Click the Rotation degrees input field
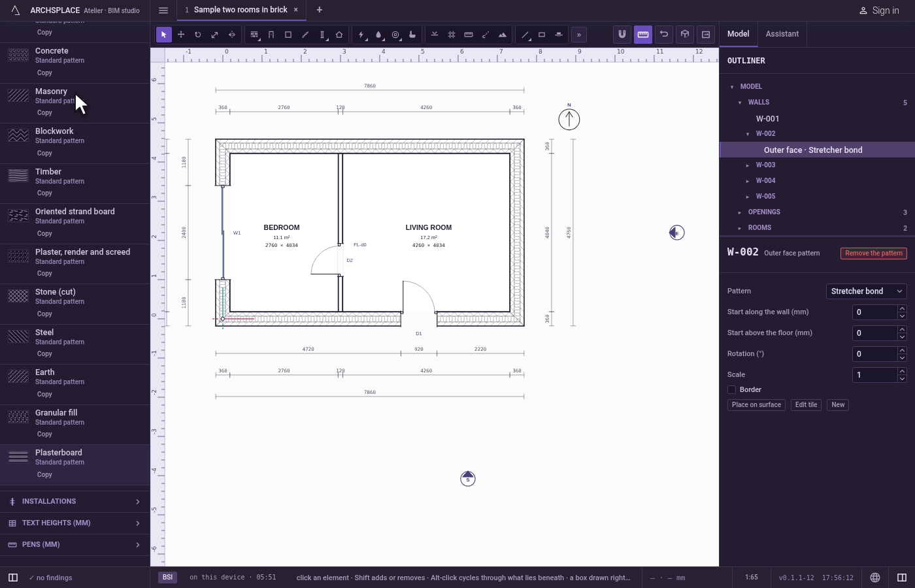915x588 pixels. coord(875,354)
